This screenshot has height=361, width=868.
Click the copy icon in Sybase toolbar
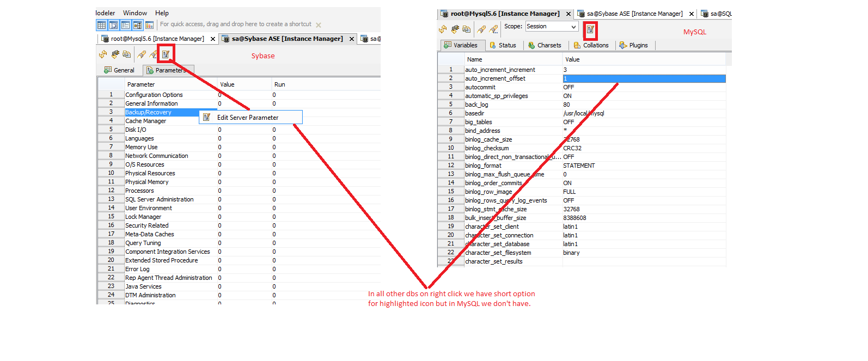127,54
